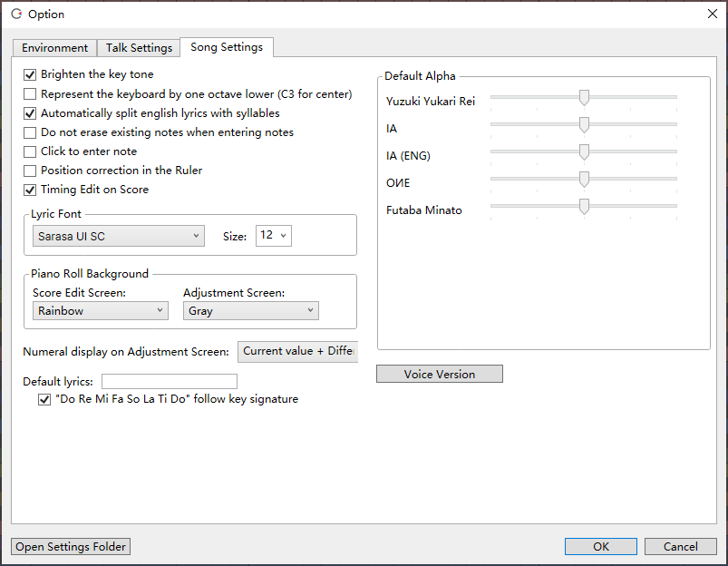728x566 pixels.
Task: Toggle Do Re Mi follow key signature checkbox
Action: 44,399
